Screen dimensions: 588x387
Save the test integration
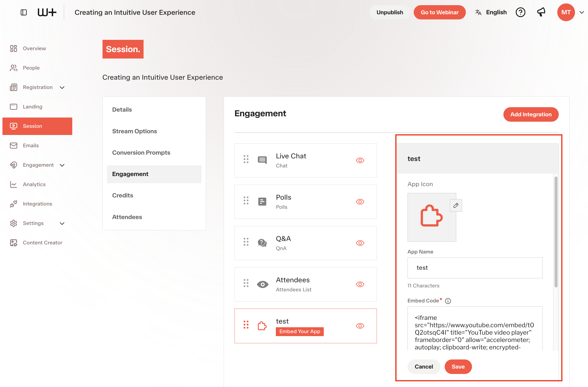coord(458,367)
